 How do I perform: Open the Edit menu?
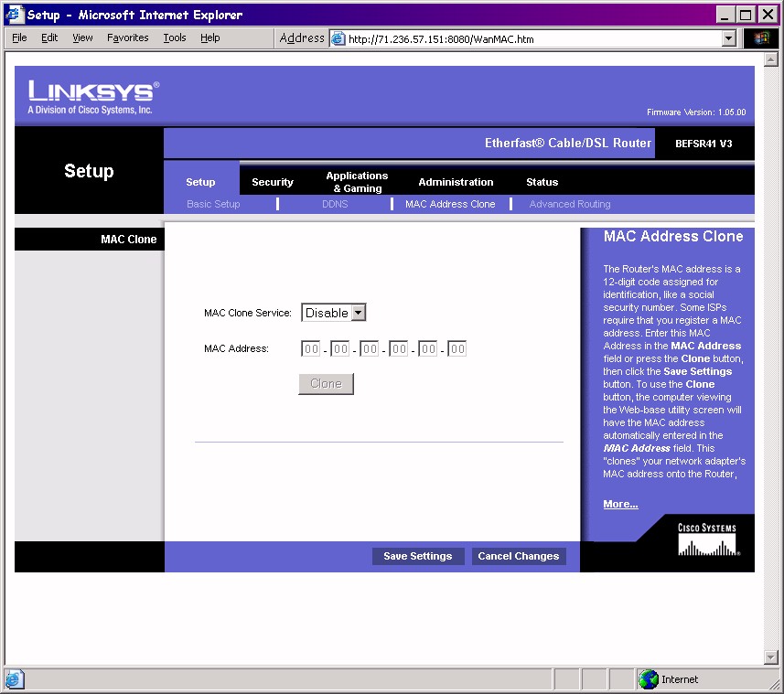pos(49,38)
